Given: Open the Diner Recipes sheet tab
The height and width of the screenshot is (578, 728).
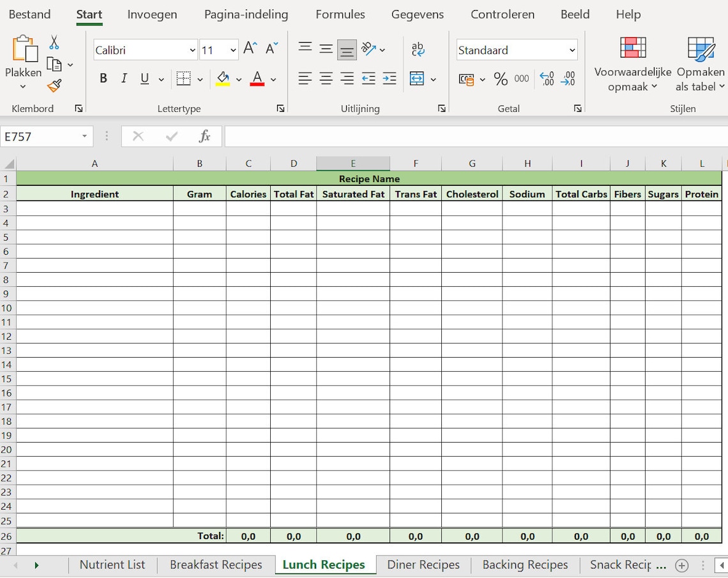Looking at the screenshot, I should tap(423, 565).
